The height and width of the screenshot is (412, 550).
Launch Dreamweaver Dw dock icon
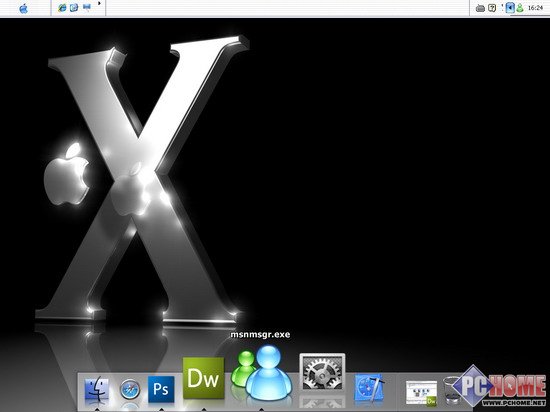pos(203,378)
